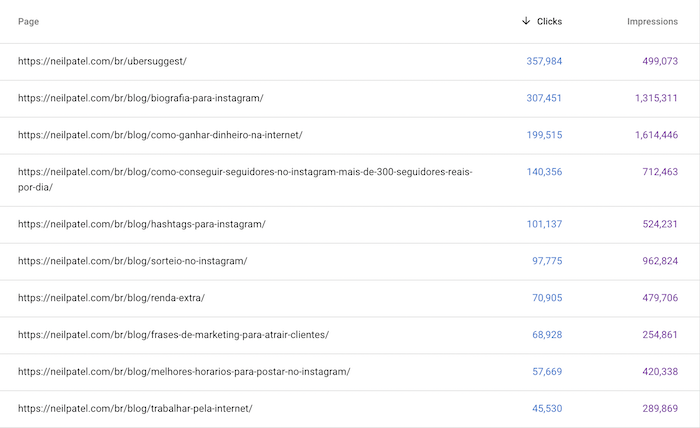The image size is (700, 428).
Task: Select the Page column header
Action: pyautogui.click(x=29, y=21)
